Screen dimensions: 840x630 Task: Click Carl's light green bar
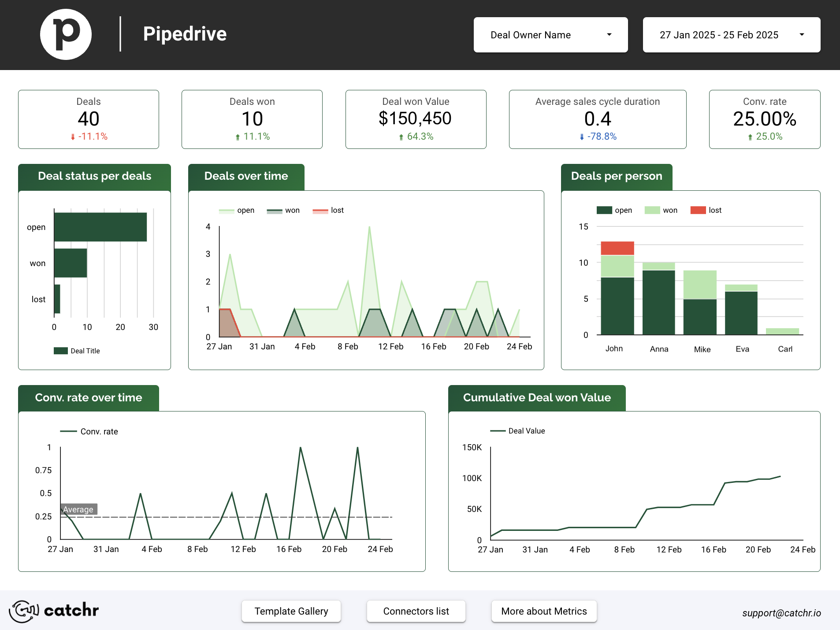(783, 331)
